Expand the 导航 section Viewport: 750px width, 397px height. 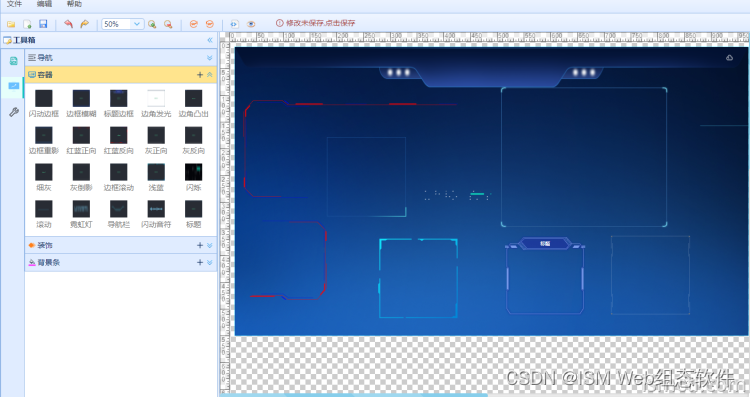click(210, 57)
